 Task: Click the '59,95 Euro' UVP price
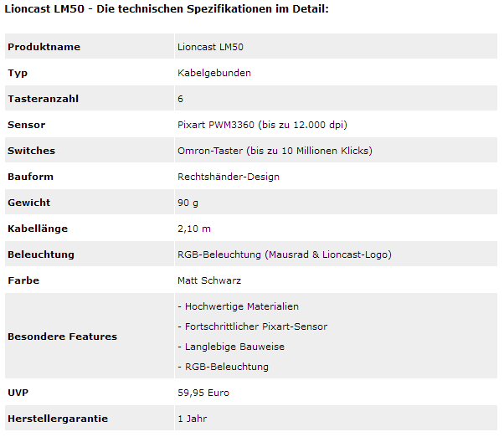(203, 393)
